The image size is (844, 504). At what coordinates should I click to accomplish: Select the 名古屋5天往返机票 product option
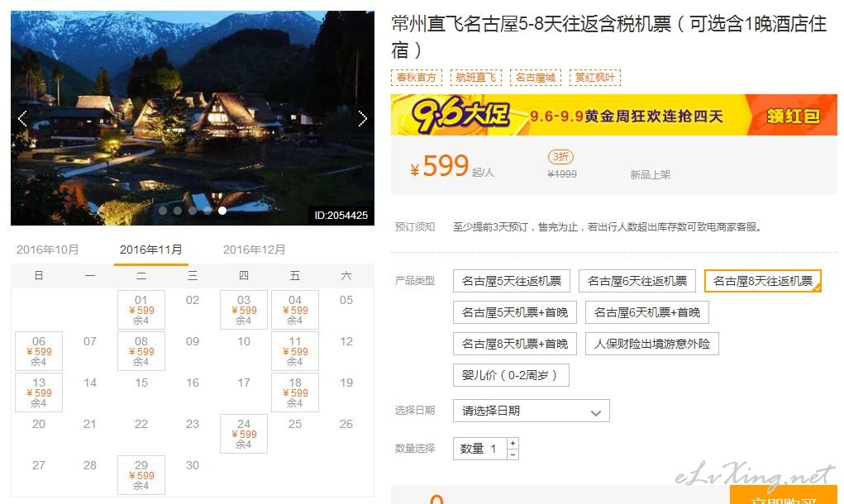(x=512, y=281)
